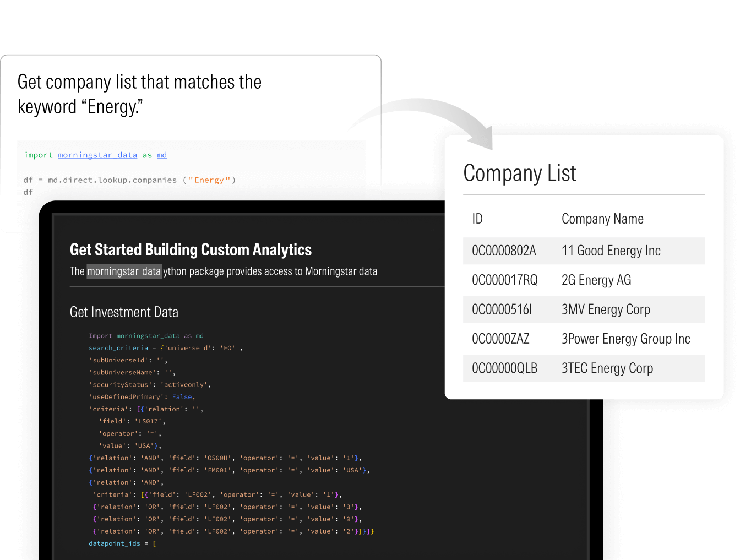
Task: Click the search_criteria code line
Action: (x=166, y=348)
